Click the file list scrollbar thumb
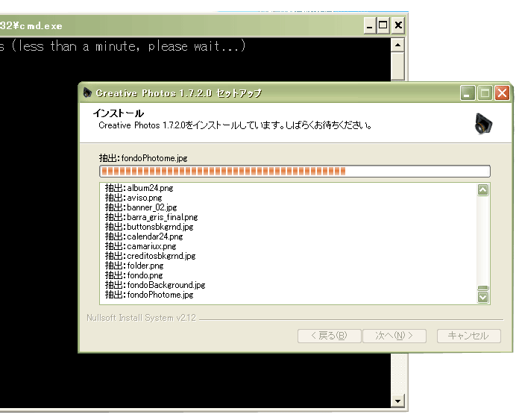 click(483, 288)
